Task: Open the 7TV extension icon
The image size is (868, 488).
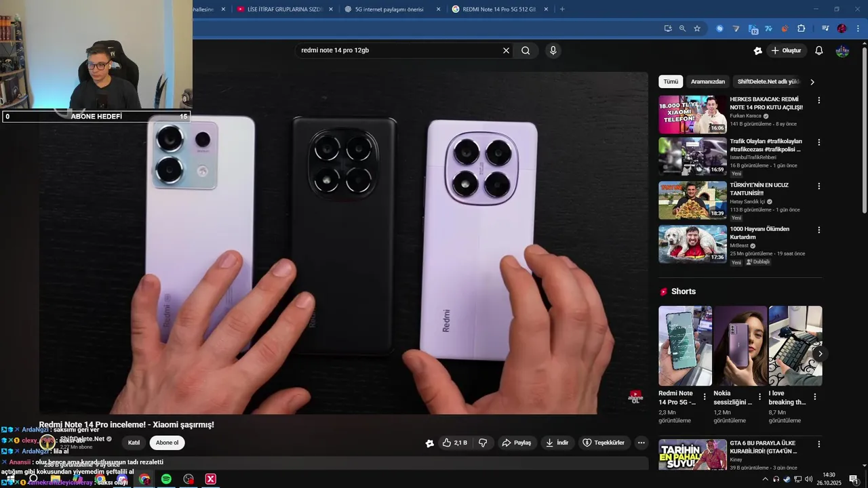Action: click(x=769, y=28)
